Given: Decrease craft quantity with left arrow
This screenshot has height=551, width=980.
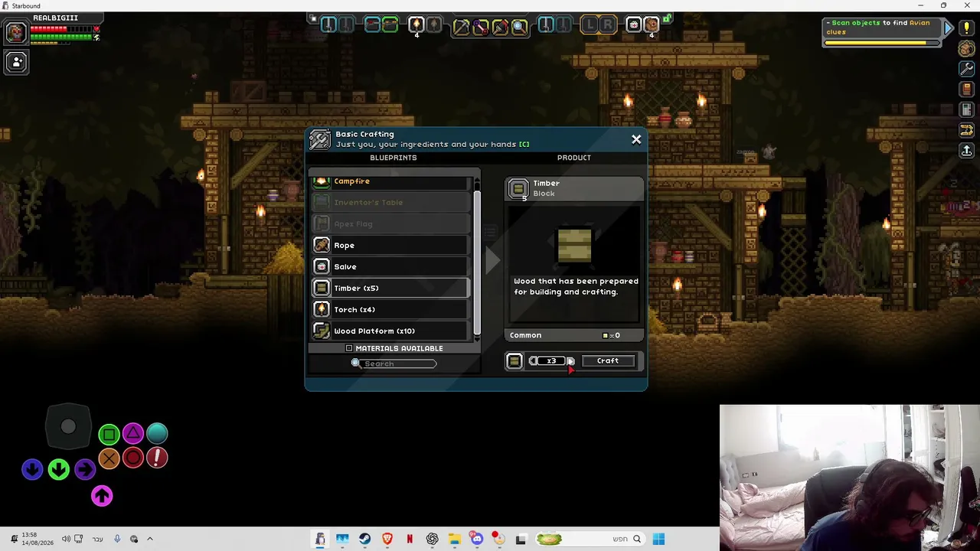Looking at the screenshot, I should coord(533,360).
